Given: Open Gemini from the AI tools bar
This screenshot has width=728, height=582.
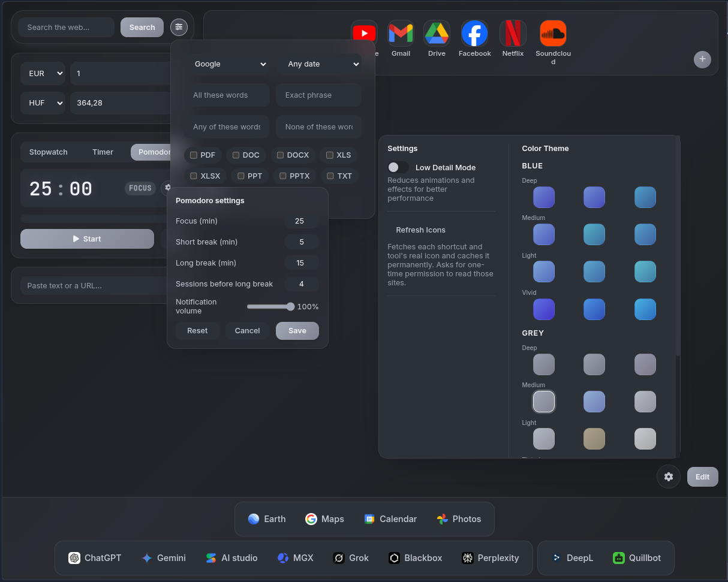Looking at the screenshot, I should (x=164, y=558).
